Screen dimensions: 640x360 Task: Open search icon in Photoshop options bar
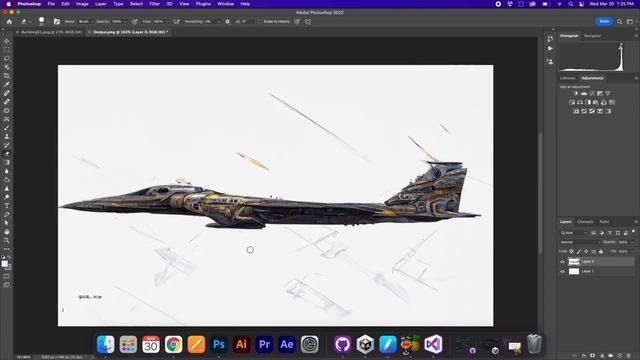tap(620, 22)
